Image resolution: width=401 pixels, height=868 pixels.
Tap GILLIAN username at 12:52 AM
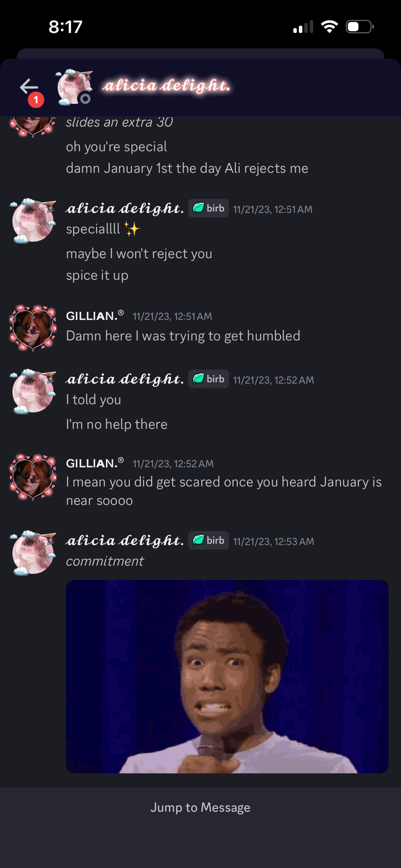pos(95,463)
